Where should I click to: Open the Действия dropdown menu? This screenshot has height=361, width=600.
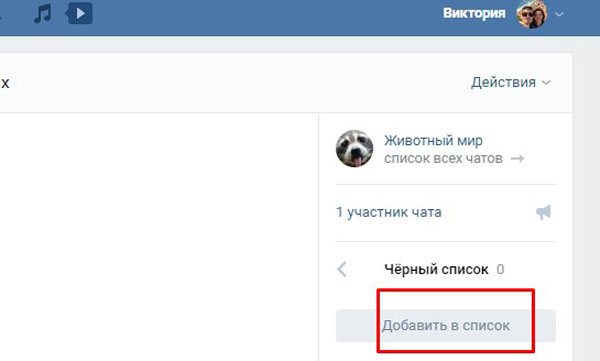pyautogui.click(x=510, y=82)
